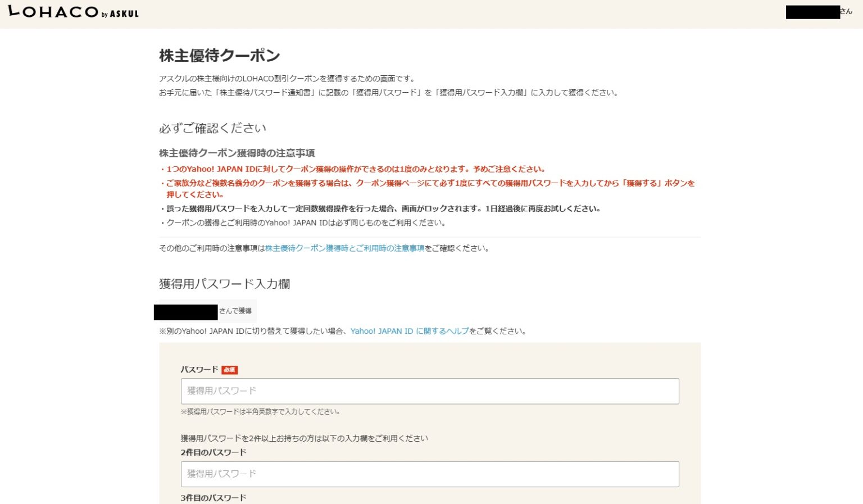This screenshot has height=504, width=863.
Task: Select the ASKUL portion of the header logo
Action: pos(125,15)
